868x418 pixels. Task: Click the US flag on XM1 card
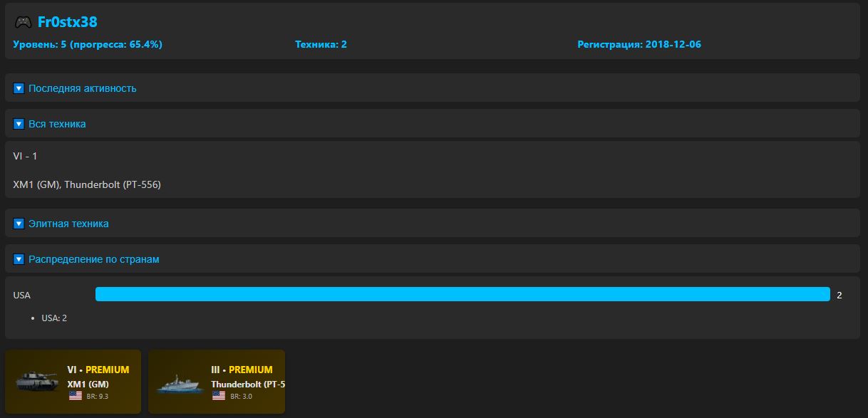click(76, 396)
